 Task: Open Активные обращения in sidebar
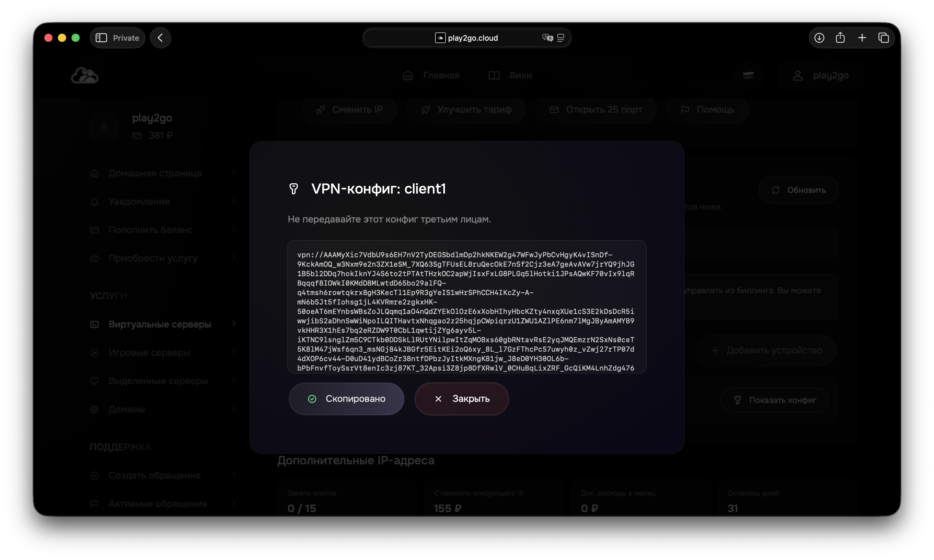(x=163, y=503)
